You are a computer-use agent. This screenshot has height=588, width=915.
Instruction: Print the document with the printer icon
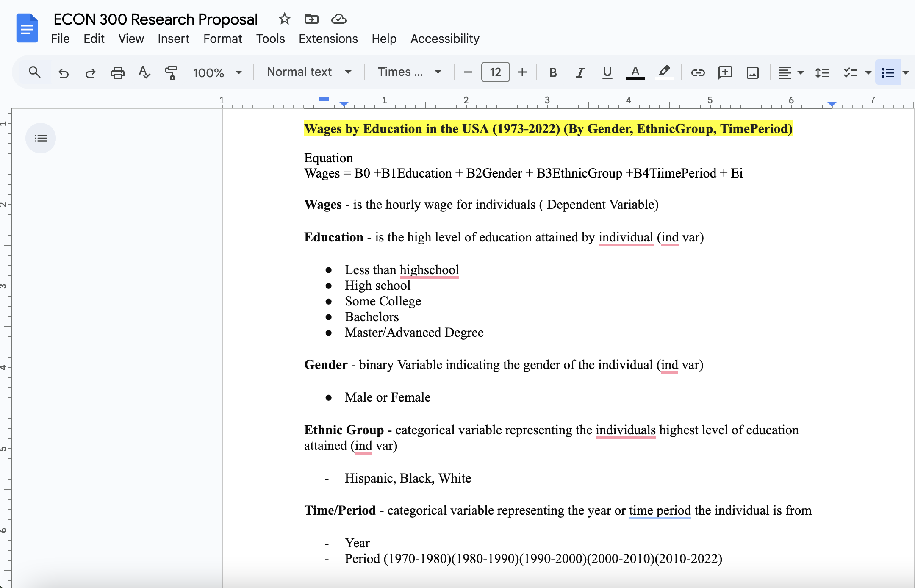coord(117,73)
